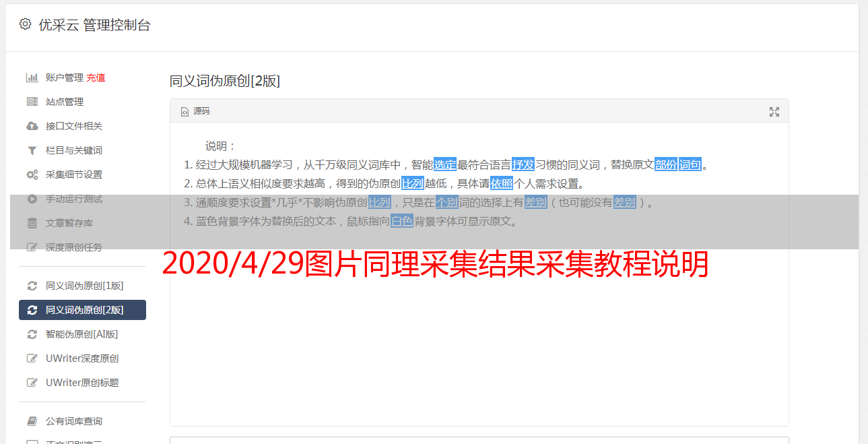Click the red 充值 recharge link
The height and width of the screenshot is (444, 868).
point(96,77)
